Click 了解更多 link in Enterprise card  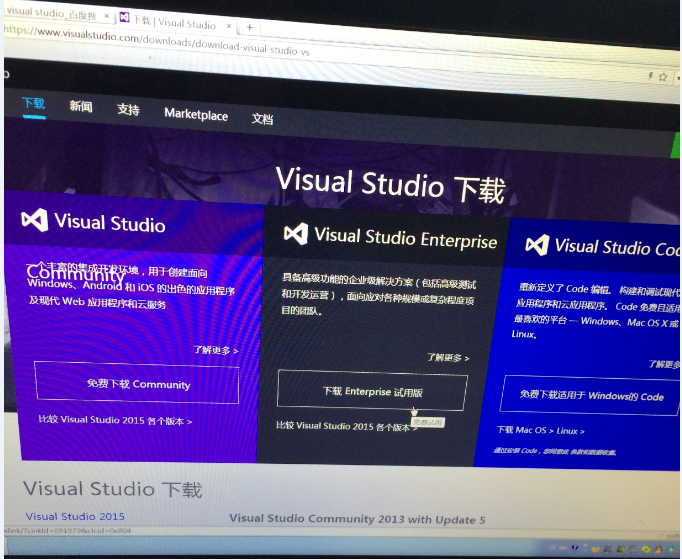(x=448, y=358)
